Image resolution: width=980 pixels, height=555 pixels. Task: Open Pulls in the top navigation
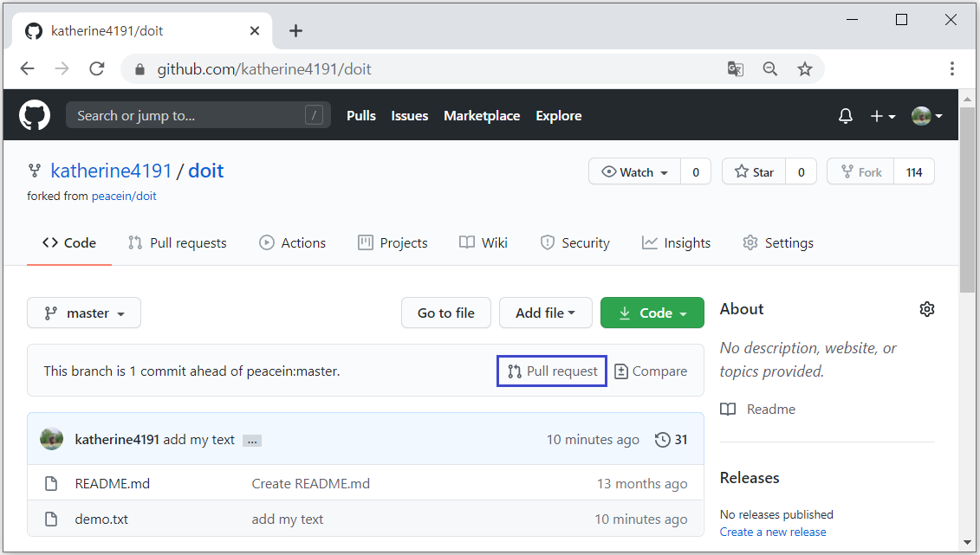point(361,115)
